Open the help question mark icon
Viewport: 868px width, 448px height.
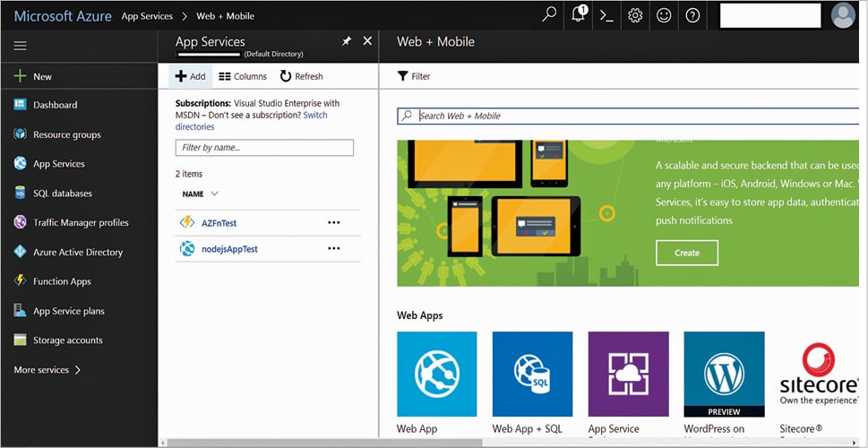tap(692, 15)
